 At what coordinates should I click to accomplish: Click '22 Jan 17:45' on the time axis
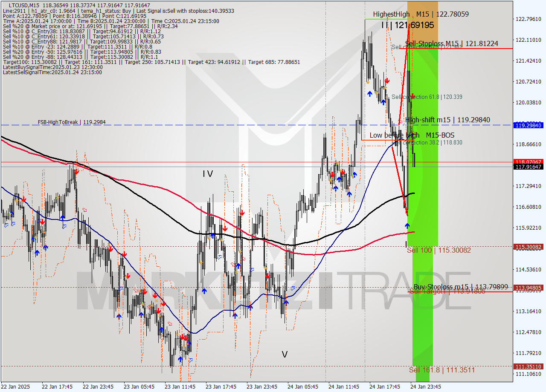pos(57,386)
